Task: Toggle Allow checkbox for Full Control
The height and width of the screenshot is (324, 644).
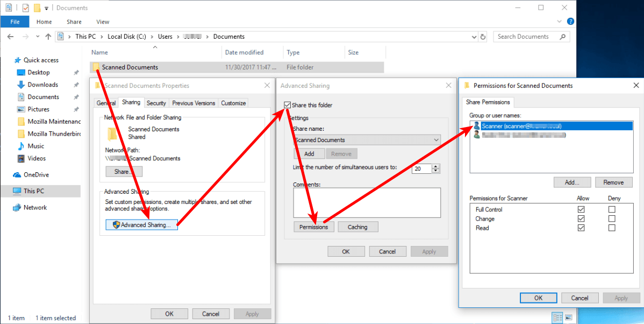Action: pyautogui.click(x=581, y=209)
